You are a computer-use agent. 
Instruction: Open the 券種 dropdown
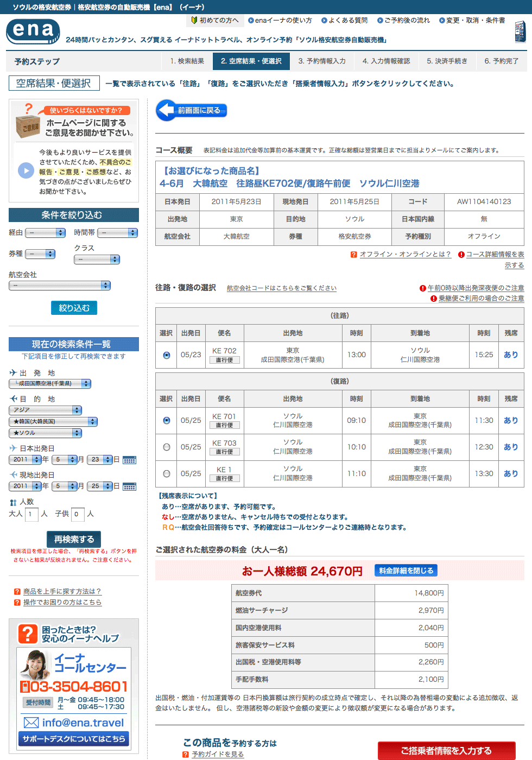tap(40, 254)
